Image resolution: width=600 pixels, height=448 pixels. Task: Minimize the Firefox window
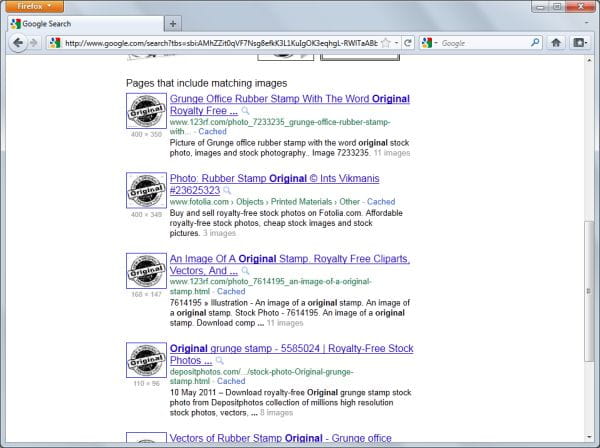[x=540, y=7]
